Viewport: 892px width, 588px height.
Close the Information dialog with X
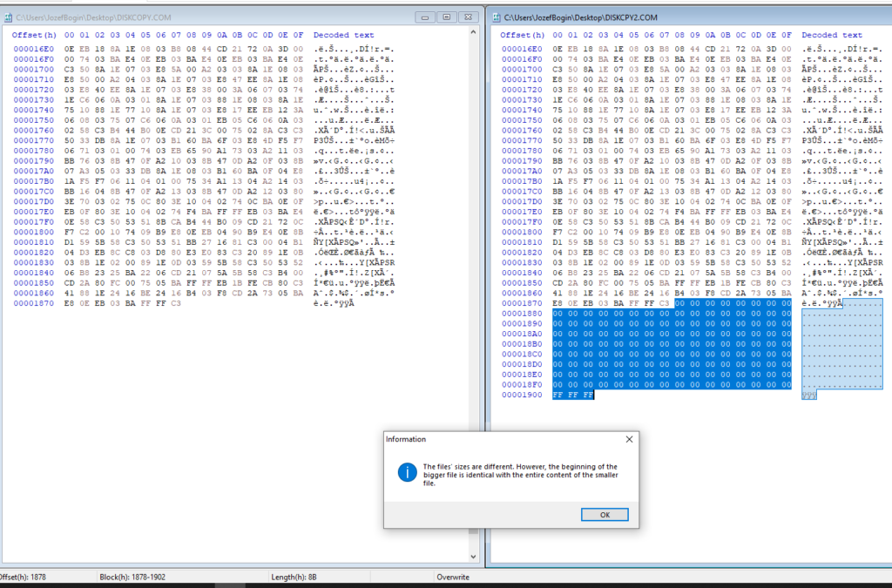629,439
